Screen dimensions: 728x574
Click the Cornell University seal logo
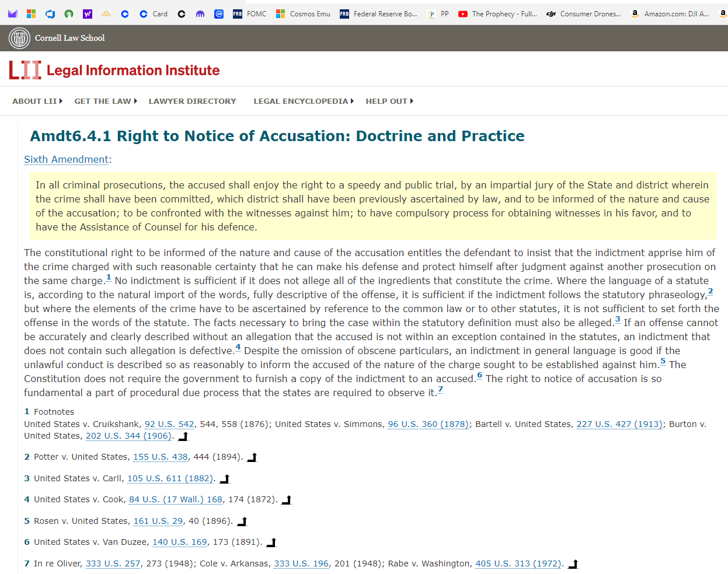point(20,38)
